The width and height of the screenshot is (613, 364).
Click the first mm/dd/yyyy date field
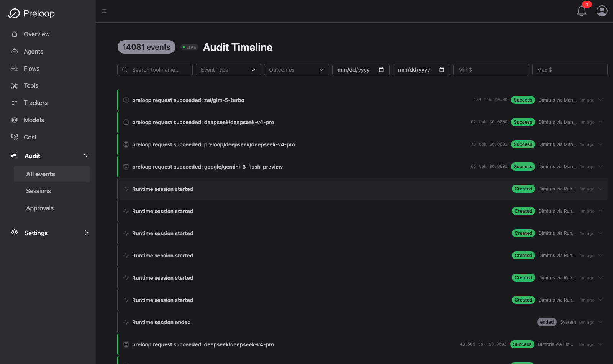[361, 70]
